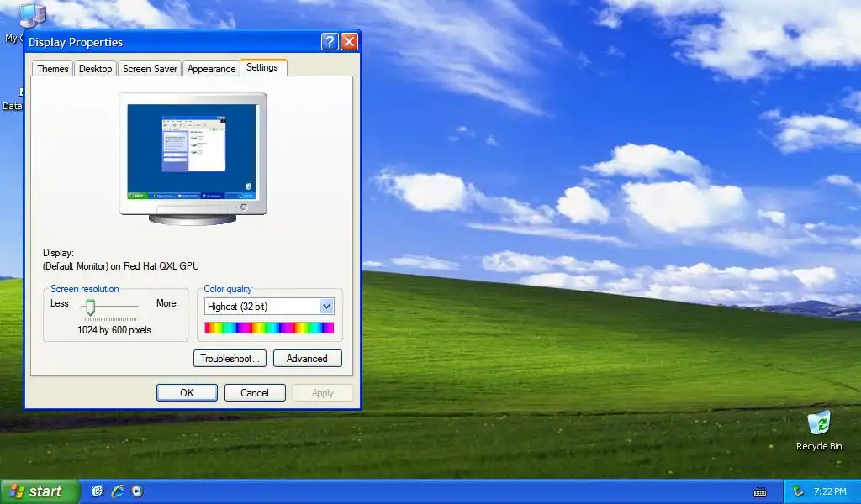The height and width of the screenshot is (504, 861).
Task: Click the Red Hat QXL GPU display text
Action: tap(121, 266)
